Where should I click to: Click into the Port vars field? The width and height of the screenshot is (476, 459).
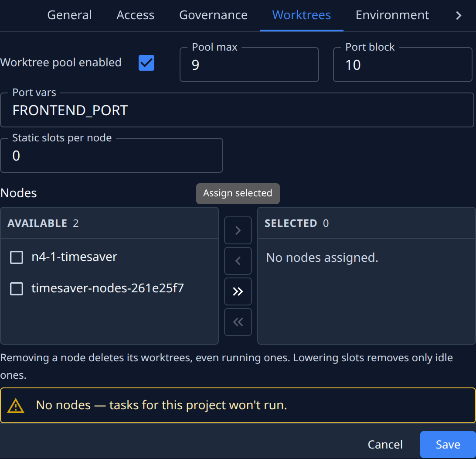click(237, 110)
